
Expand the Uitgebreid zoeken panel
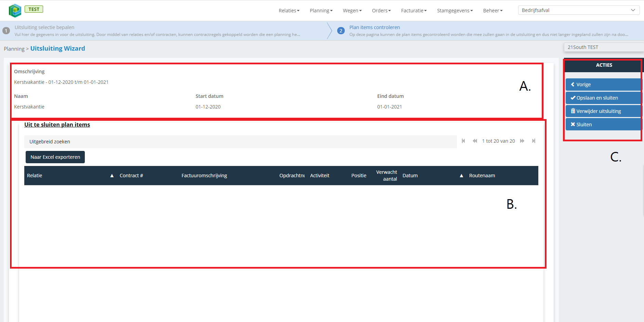240,142
